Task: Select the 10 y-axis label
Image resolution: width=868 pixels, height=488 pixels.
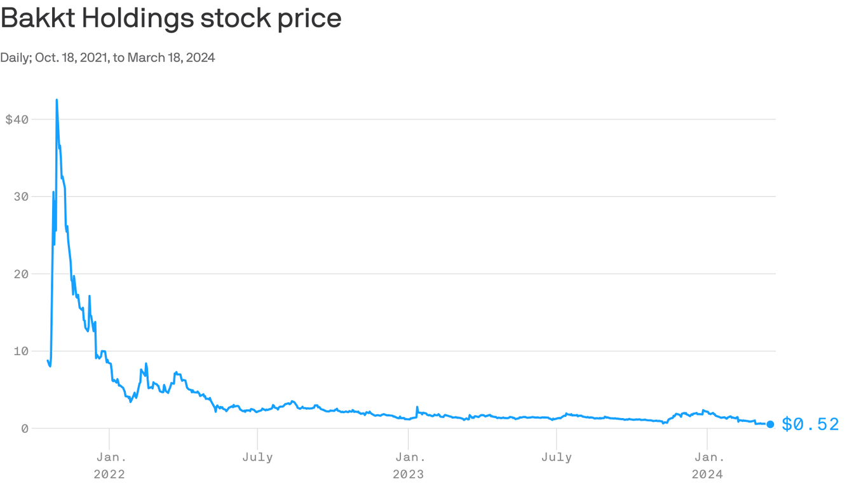Action: click(x=22, y=351)
